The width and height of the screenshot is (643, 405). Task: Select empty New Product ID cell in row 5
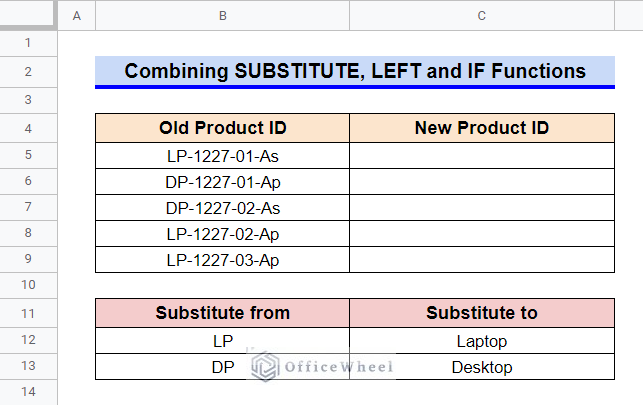point(482,156)
